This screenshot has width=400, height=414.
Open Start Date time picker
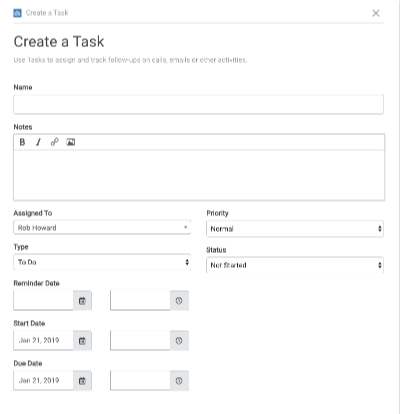pyautogui.click(x=179, y=341)
